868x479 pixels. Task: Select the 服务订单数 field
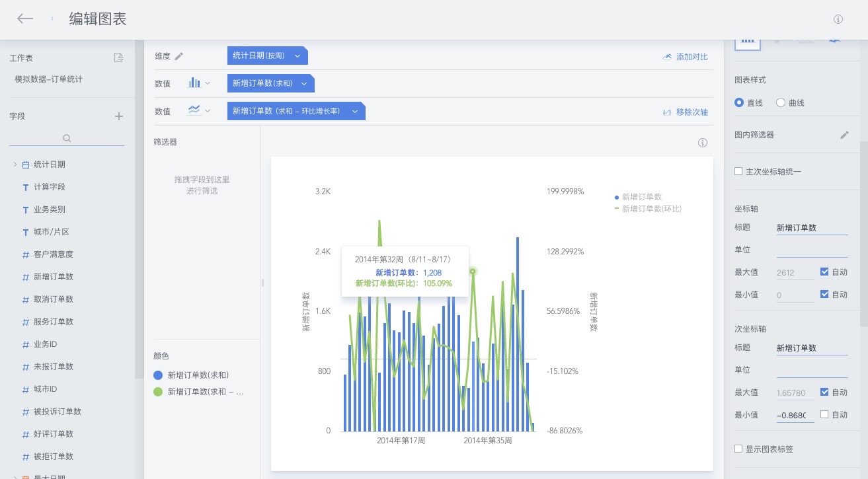tap(54, 322)
